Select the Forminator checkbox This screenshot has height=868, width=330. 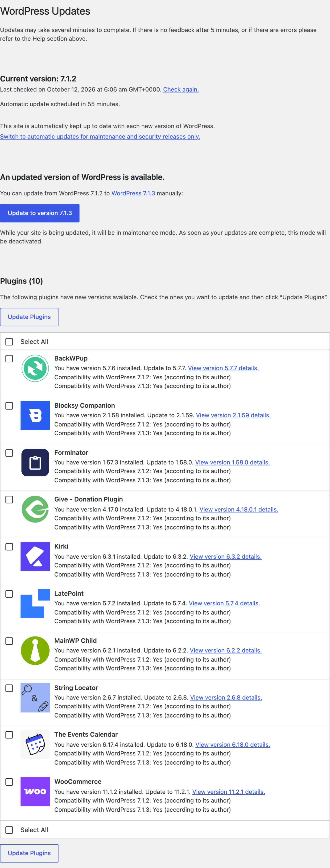click(x=9, y=453)
